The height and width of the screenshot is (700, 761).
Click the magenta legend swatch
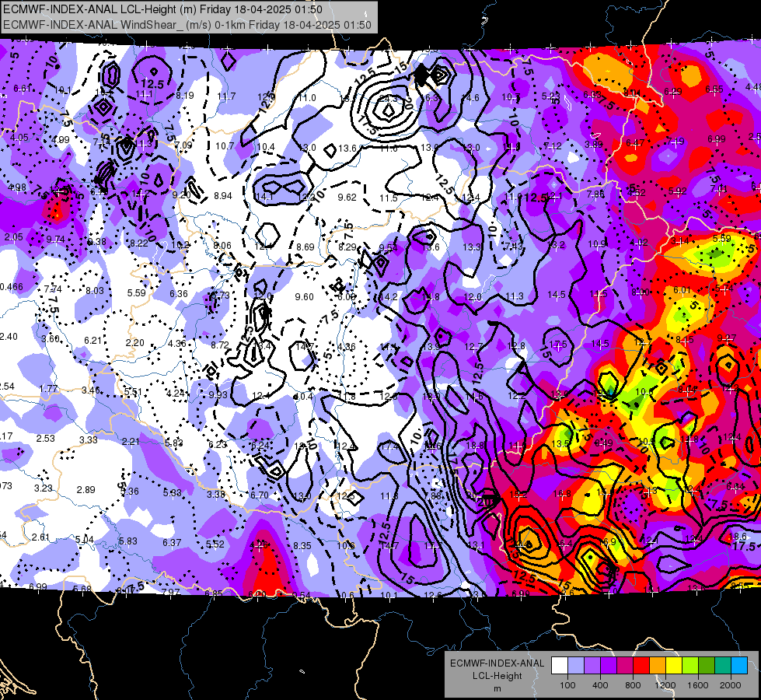click(625, 666)
